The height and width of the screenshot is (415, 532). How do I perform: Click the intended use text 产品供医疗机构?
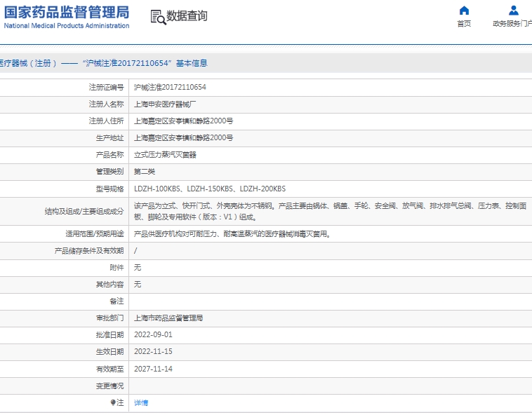coord(232,233)
